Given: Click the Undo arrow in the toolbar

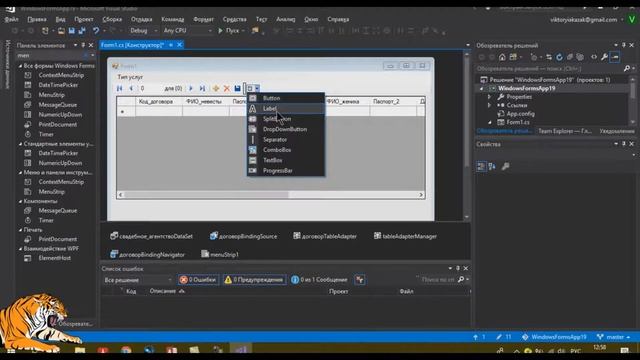Looking at the screenshot, I should 96,31.
